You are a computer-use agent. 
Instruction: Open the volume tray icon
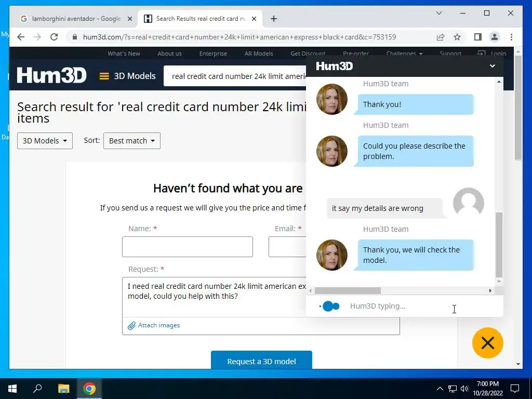tap(464, 389)
